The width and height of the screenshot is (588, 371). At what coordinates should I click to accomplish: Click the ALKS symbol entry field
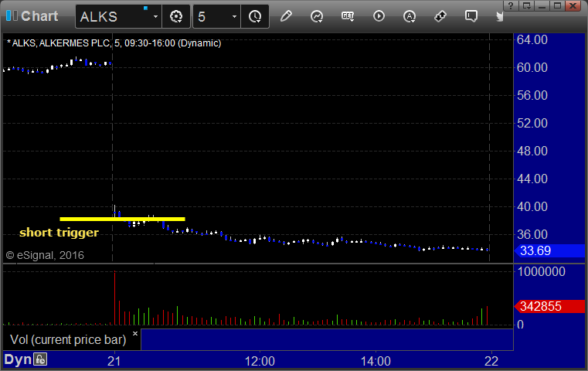[x=113, y=16]
